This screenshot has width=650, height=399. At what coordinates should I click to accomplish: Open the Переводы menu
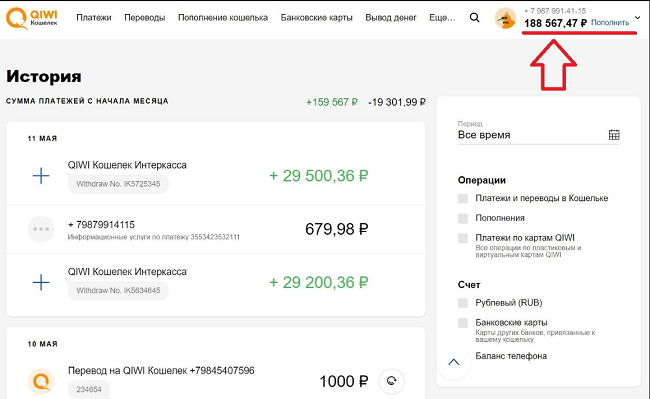145,18
